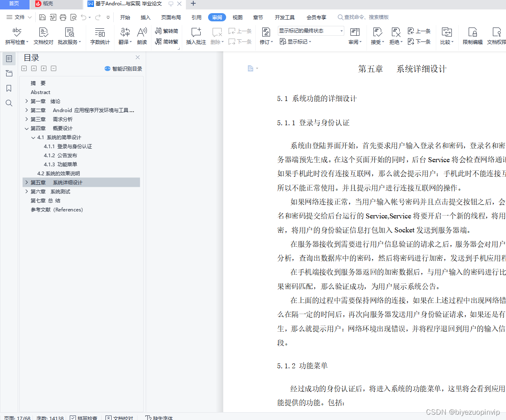Click Insert Comment (插入批注) icon
Viewport: 506px width, 420px height.
coord(196,32)
